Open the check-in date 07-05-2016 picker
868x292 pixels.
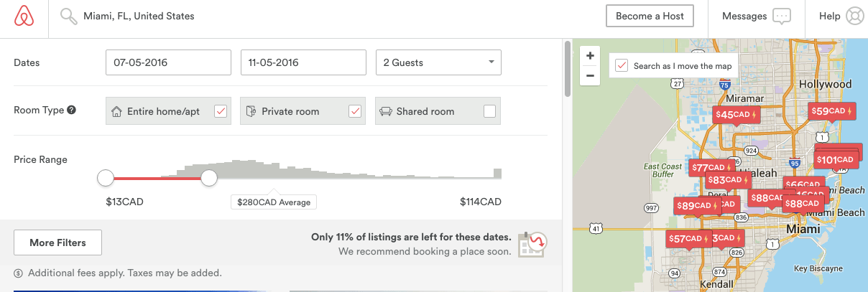[168, 62]
